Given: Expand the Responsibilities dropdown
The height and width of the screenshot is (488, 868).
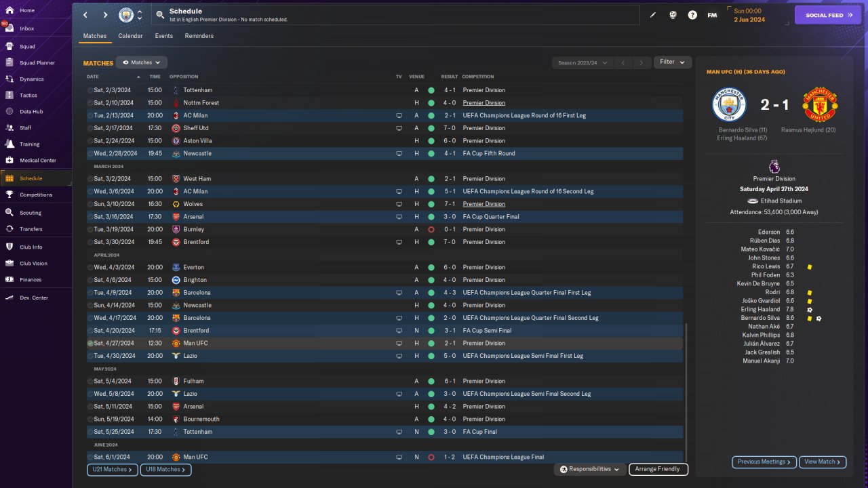Looking at the screenshot, I should (589, 469).
